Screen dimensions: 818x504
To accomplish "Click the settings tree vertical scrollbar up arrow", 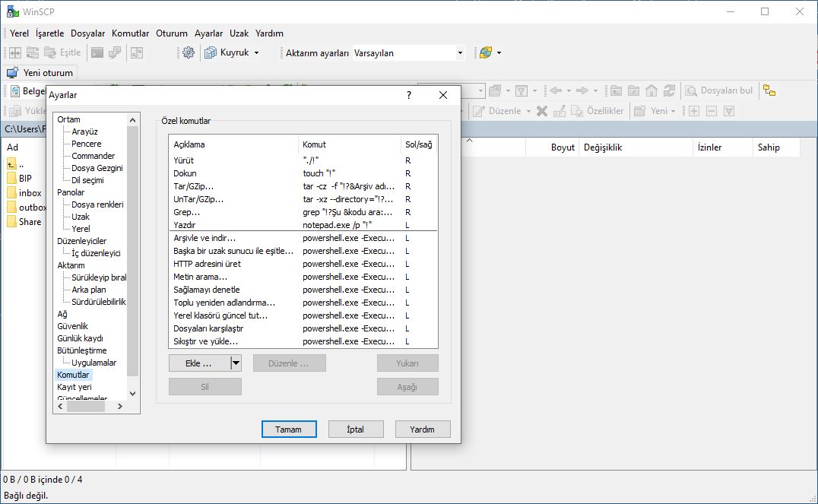I will point(132,120).
